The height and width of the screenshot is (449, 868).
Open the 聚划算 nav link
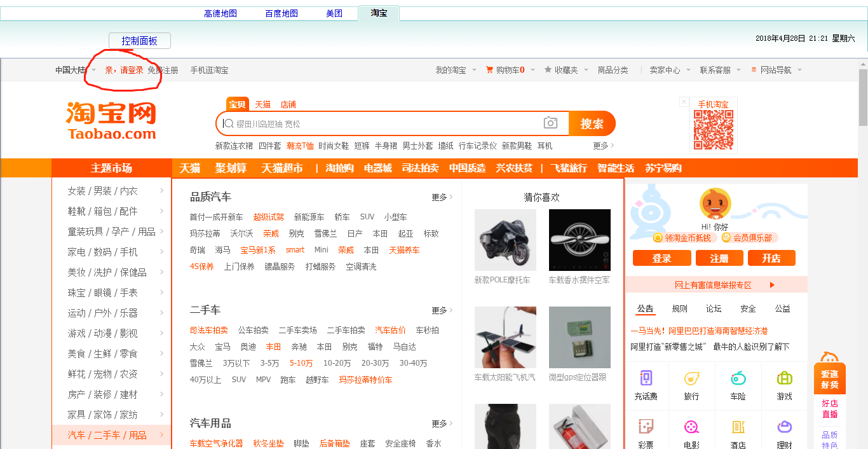[231, 168]
